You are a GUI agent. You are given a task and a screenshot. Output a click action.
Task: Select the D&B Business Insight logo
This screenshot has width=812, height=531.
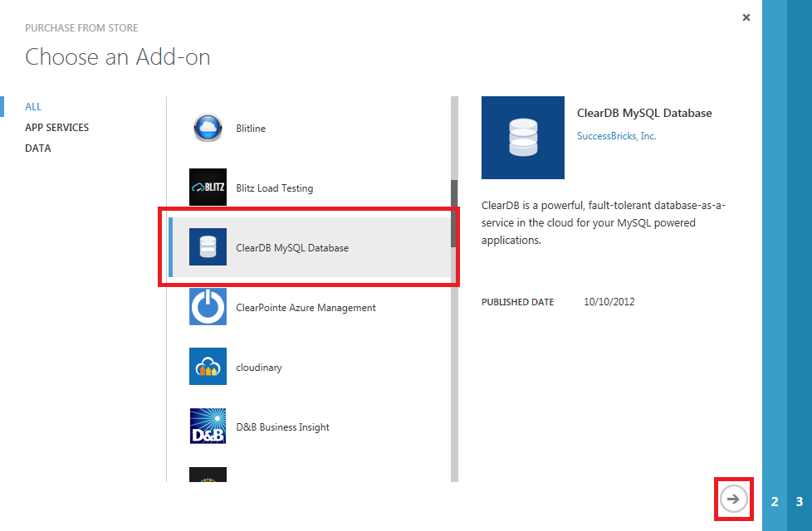pyautogui.click(x=207, y=426)
